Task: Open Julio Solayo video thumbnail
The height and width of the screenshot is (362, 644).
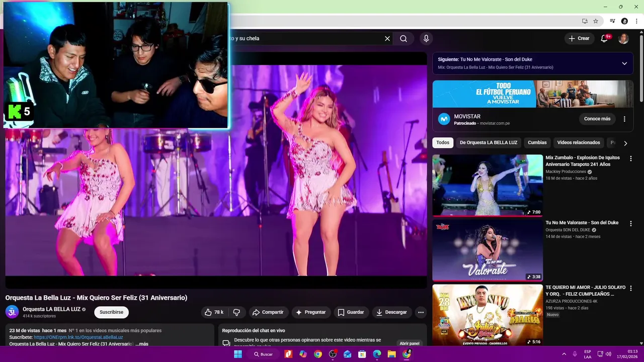Action: pyautogui.click(x=488, y=315)
